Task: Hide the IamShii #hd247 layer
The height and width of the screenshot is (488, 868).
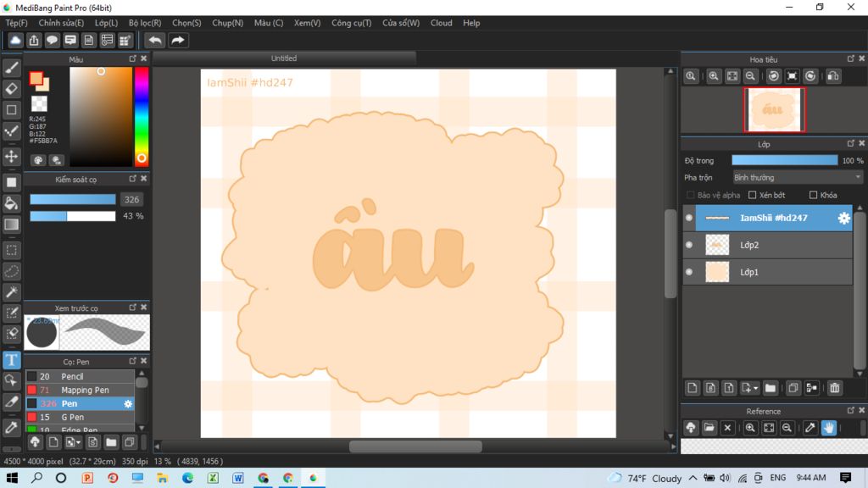Action: tap(689, 218)
